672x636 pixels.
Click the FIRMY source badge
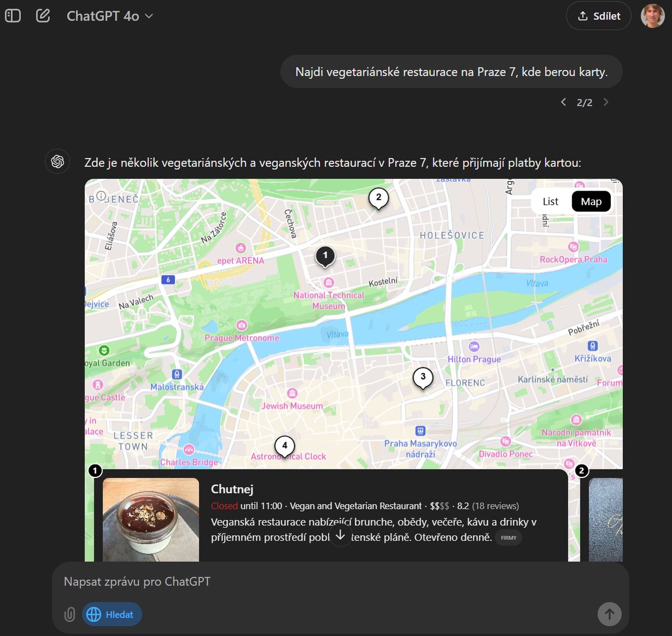(x=508, y=538)
